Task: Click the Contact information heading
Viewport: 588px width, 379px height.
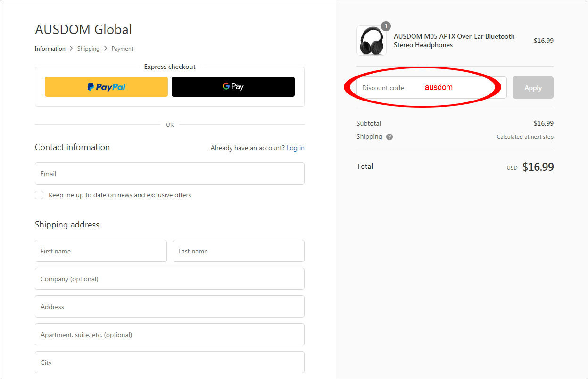Action: (x=72, y=147)
